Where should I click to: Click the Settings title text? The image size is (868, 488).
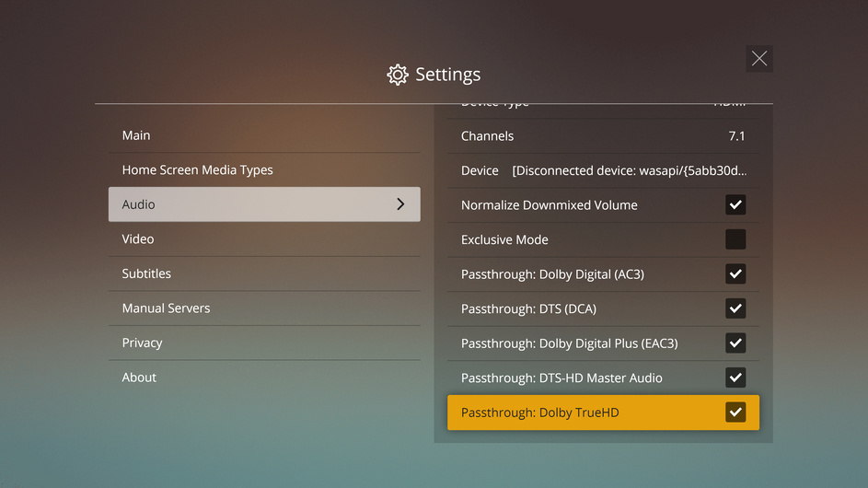(x=448, y=75)
